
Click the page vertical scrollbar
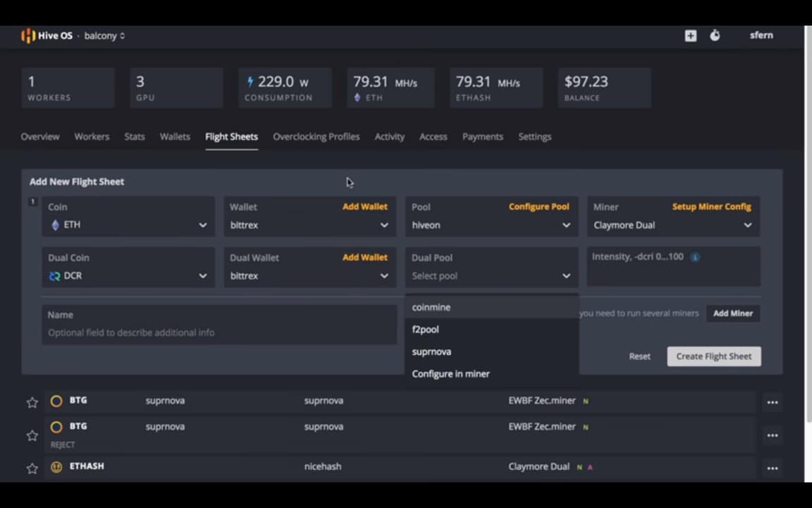pos(807,223)
